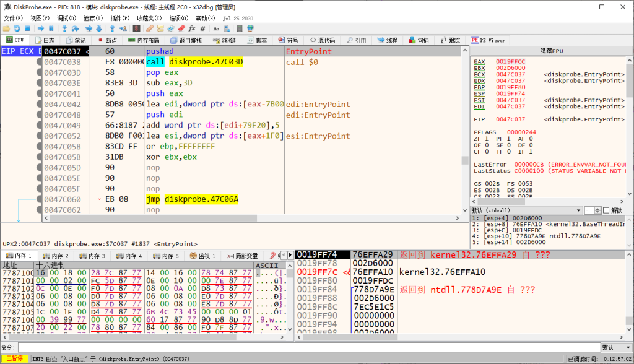This screenshot has height=364, width=634.
Task: Increase the argument count spinner value
Action: click(598, 209)
